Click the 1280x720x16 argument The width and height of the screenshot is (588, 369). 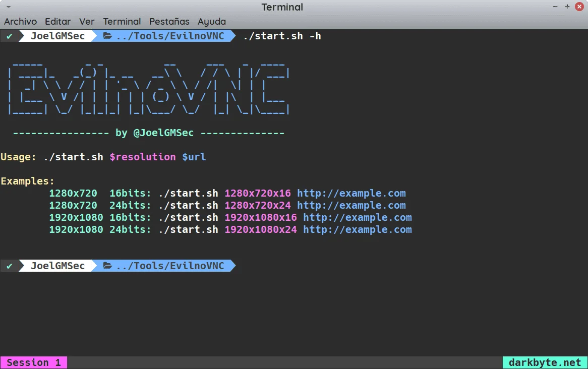258,194
